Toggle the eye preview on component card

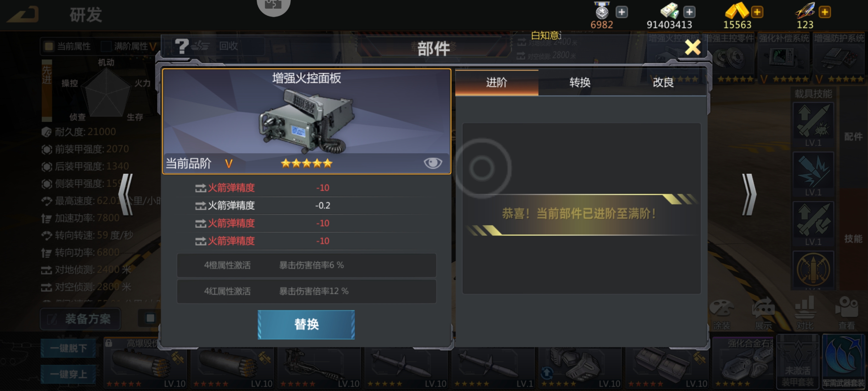[x=433, y=163]
